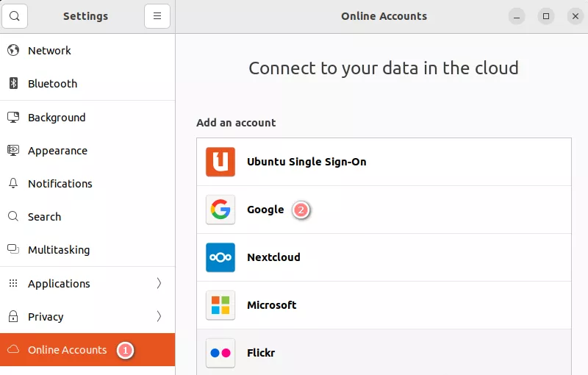Open the Settings search button
The width and height of the screenshot is (588, 375).
tap(15, 16)
